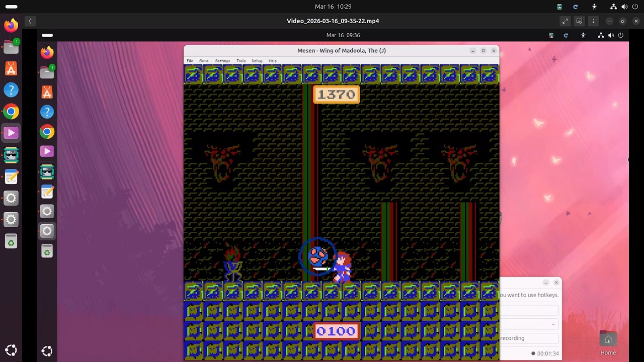The width and height of the screenshot is (644, 362).
Task: Open the network status icon in top bar
Action: (x=613, y=7)
